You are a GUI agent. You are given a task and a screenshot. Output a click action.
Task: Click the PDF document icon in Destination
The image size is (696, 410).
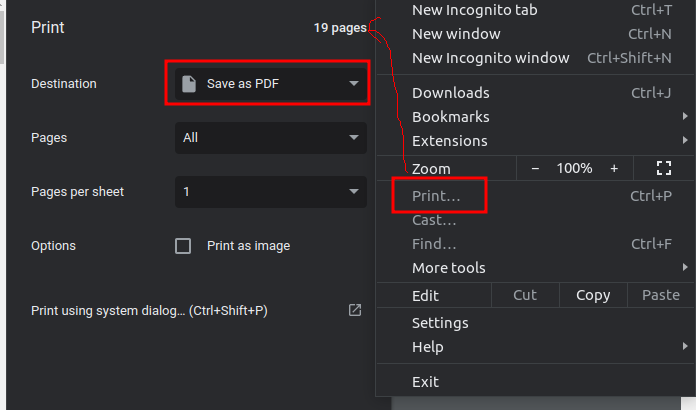[x=189, y=83]
